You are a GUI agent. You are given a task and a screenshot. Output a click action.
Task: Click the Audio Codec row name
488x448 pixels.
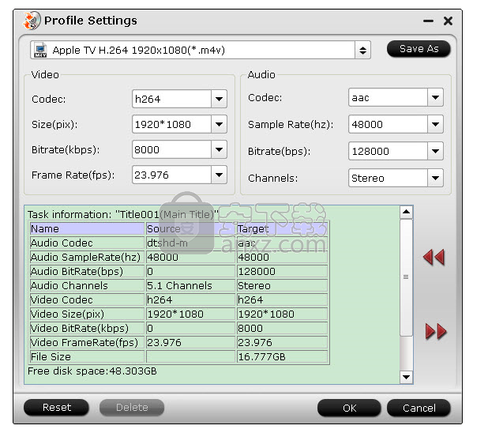click(87, 243)
